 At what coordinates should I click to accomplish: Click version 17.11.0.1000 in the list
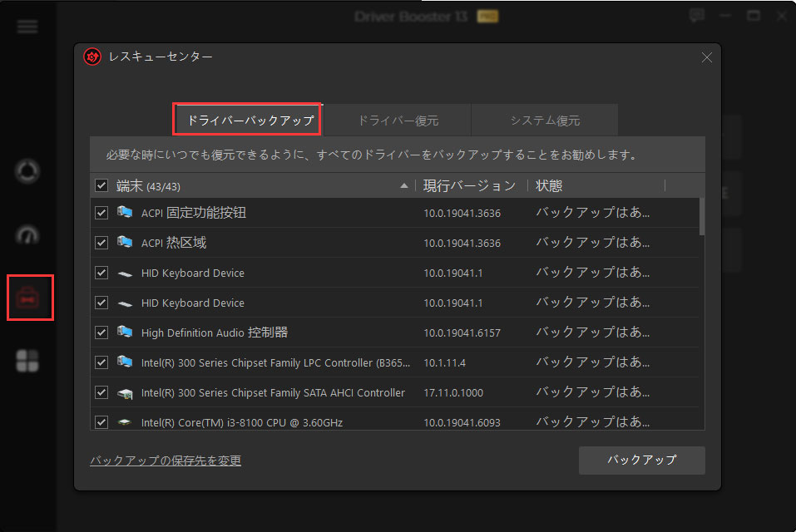(453, 392)
